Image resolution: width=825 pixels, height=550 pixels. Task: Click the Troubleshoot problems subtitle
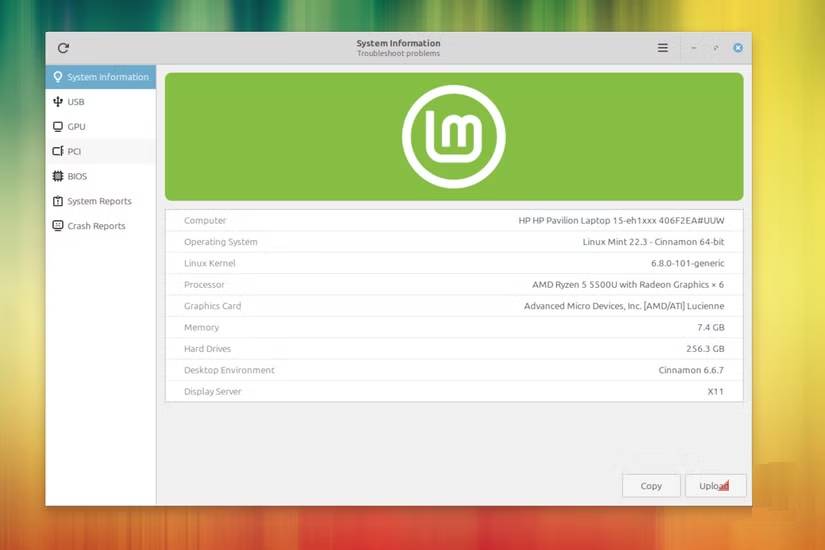[398, 54]
